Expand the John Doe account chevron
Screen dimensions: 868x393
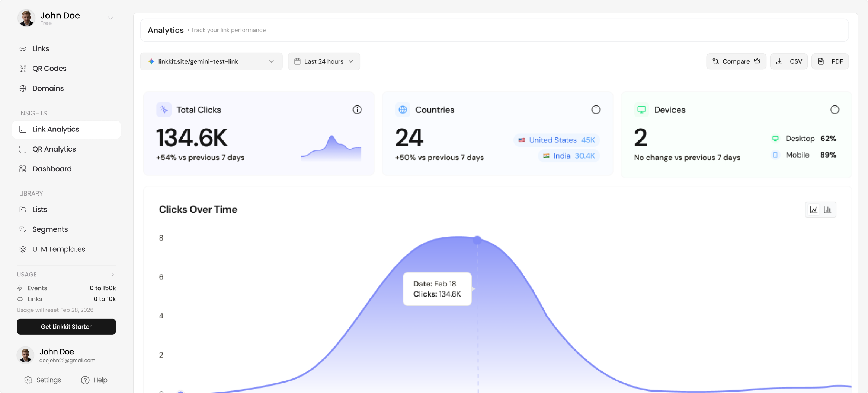coord(110,18)
